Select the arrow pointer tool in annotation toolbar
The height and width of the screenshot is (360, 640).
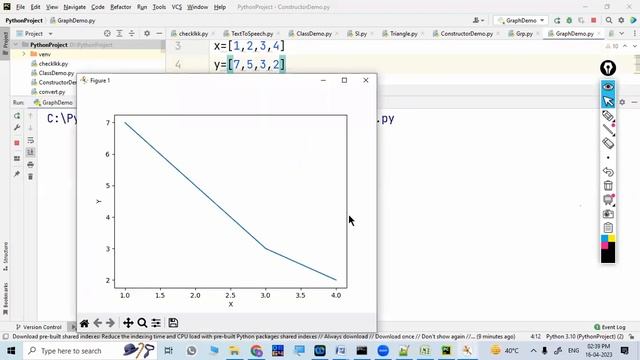click(608, 101)
